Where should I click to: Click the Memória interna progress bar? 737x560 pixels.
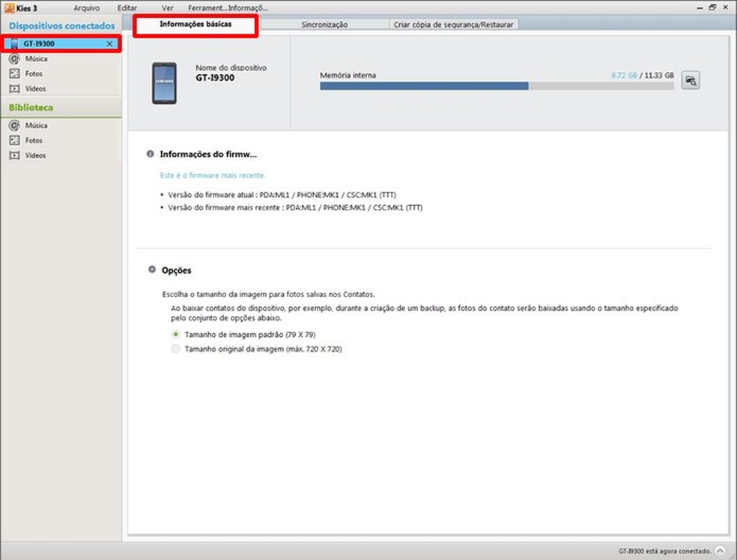494,86
